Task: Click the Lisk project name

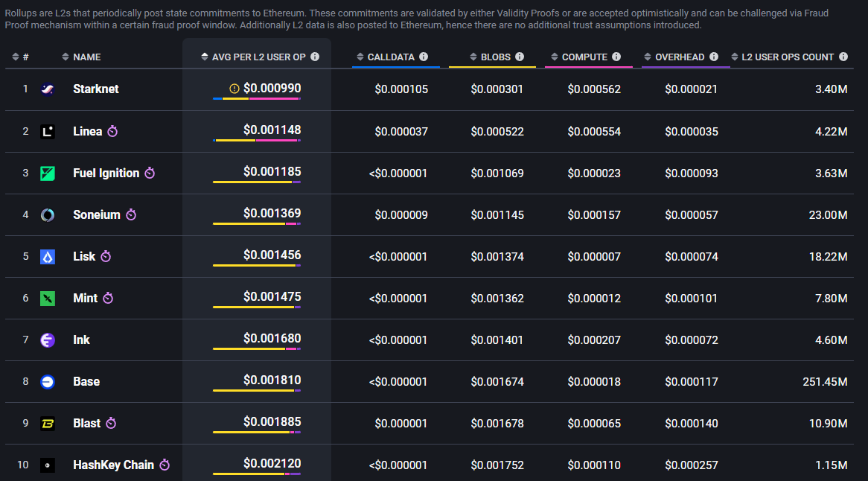Action: coord(84,257)
